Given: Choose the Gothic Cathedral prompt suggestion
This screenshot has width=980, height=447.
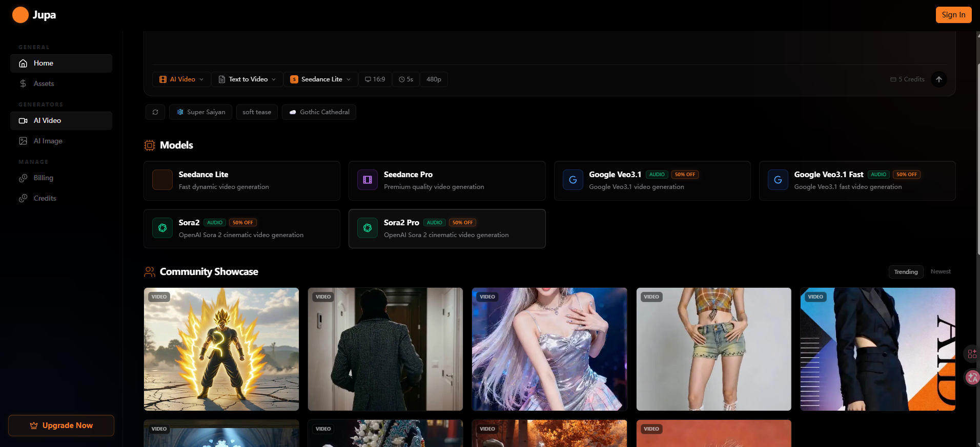Looking at the screenshot, I should tap(319, 112).
